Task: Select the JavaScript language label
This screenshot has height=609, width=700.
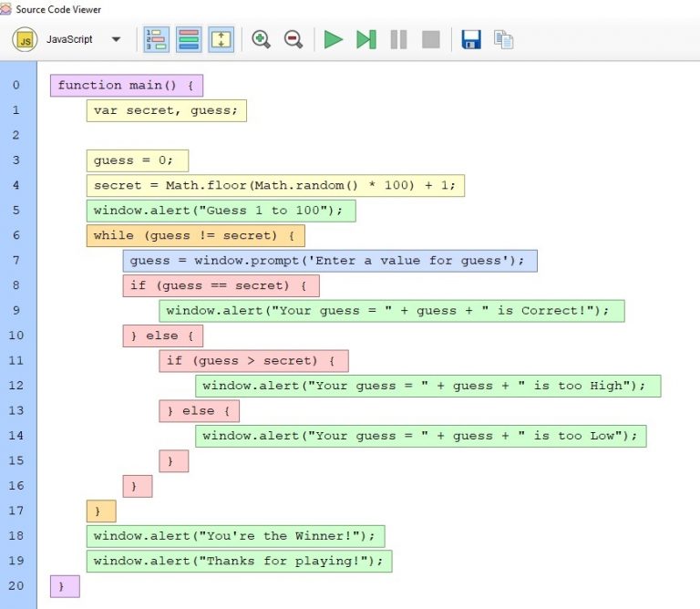Action: (x=69, y=39)
